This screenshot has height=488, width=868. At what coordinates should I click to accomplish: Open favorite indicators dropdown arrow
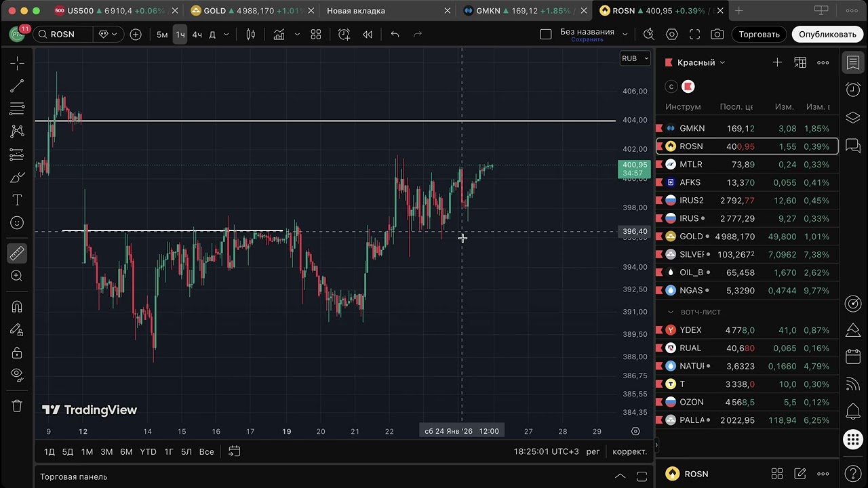297,35
